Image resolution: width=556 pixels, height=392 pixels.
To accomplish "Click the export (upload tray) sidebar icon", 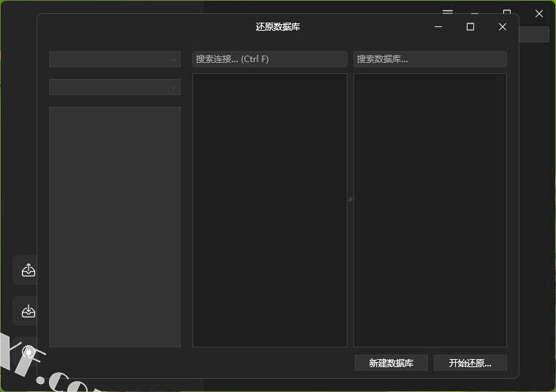I will [x=28, y=270].
